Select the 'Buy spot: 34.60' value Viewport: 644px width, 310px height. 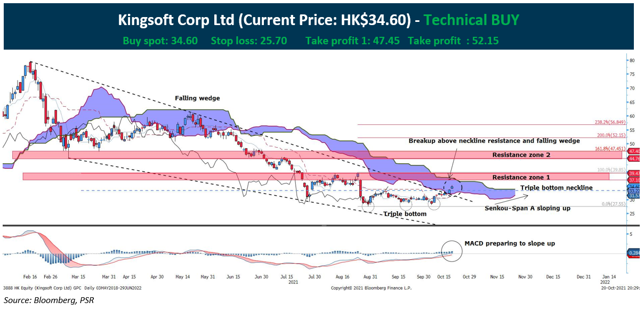tap(160, 41)
